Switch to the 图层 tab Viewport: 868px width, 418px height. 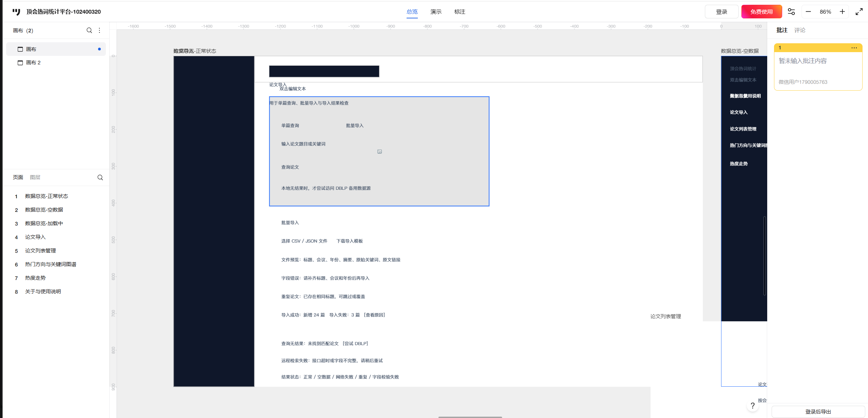35,177
